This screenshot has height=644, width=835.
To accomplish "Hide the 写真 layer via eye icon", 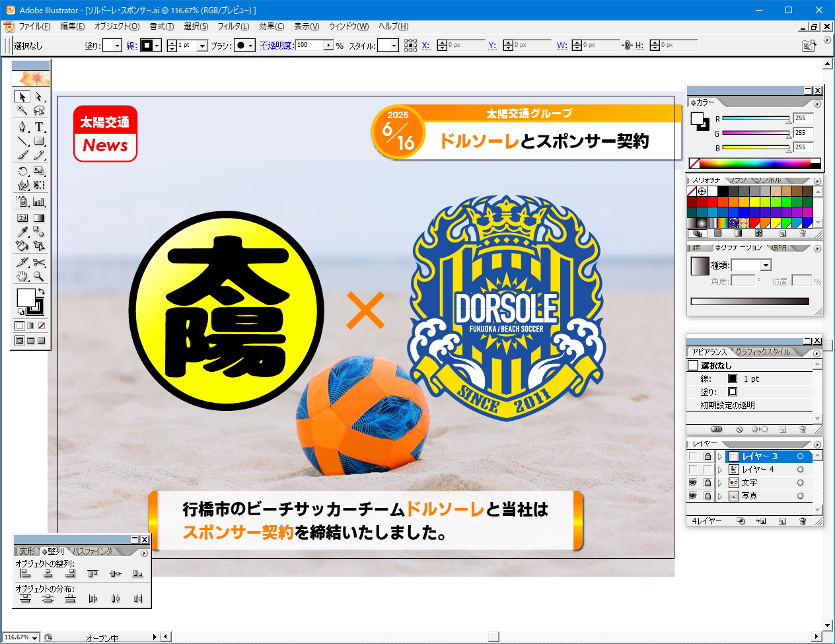I will point(693,496).
